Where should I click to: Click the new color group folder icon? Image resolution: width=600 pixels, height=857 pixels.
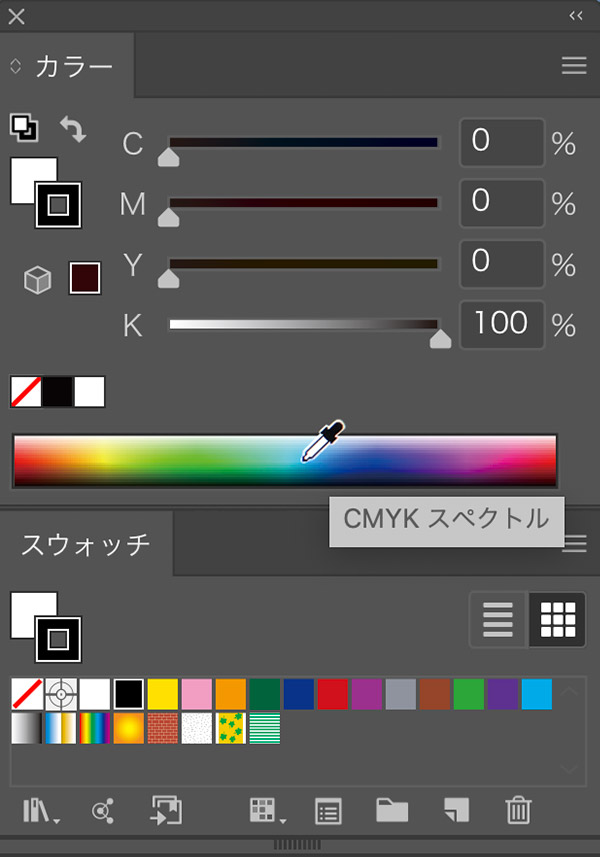(x=392, y=810)
